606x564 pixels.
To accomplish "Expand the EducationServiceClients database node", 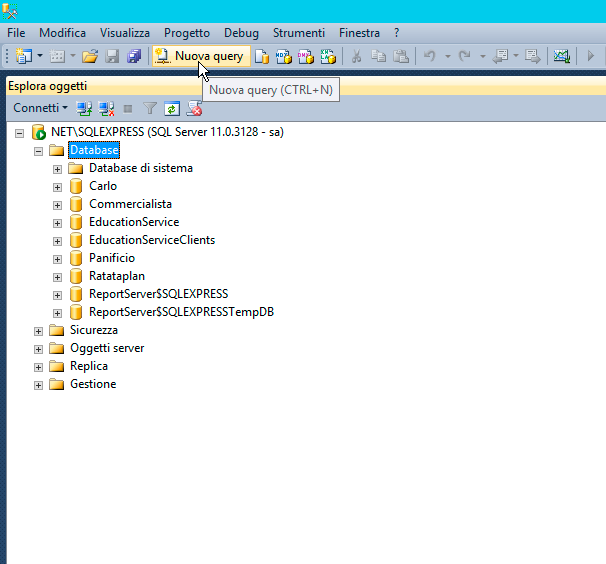I will tap(57, 241).
